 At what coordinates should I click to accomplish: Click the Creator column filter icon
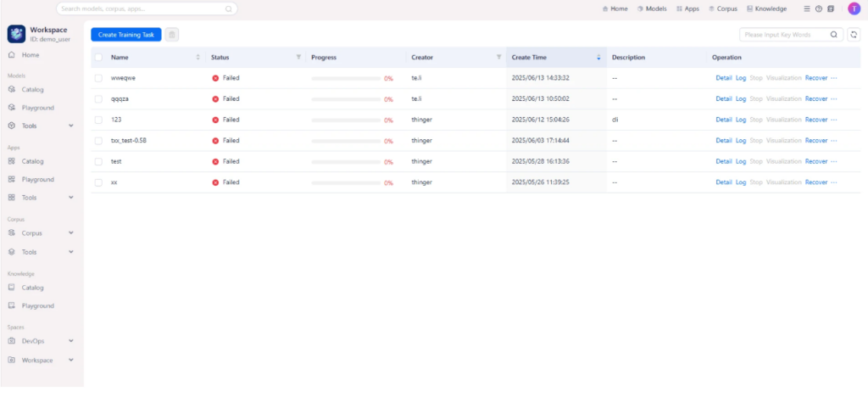(x=498, y=58)
